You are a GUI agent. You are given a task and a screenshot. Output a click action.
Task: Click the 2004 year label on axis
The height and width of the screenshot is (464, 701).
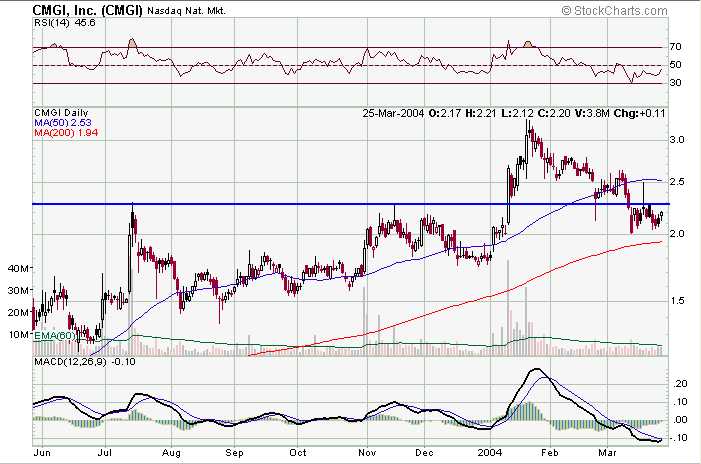[x=490, y=452]
